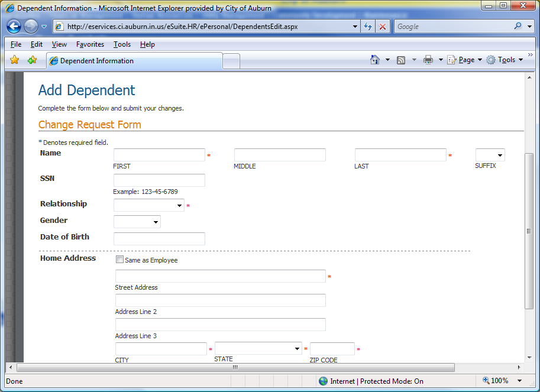Open the Help menu

(x=147, y=44)
